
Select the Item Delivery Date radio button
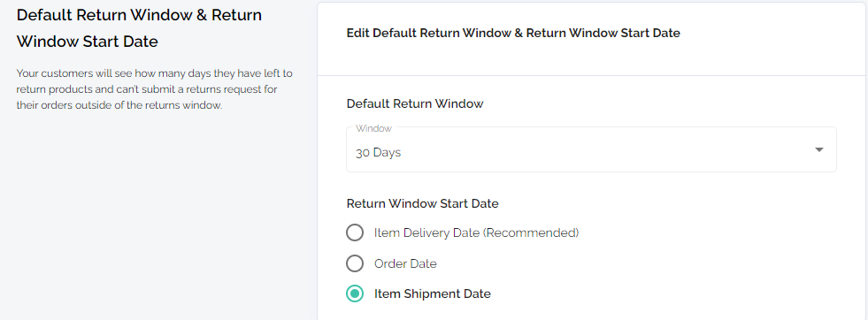click(355, 232)
